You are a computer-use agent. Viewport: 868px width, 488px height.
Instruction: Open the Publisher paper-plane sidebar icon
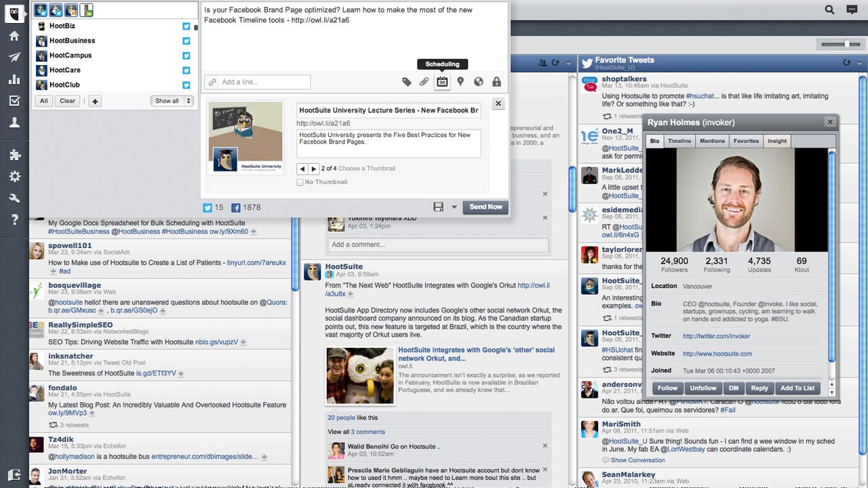[x=14, y=57]
